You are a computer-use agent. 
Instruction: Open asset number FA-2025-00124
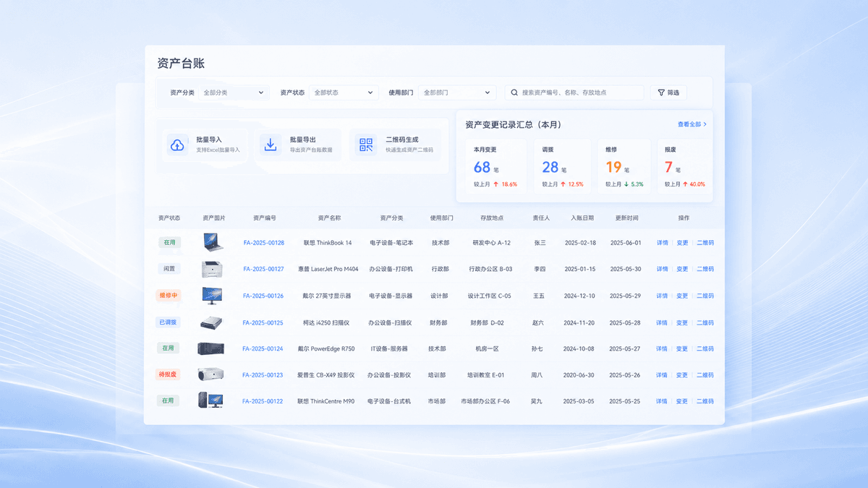[263, 348]
